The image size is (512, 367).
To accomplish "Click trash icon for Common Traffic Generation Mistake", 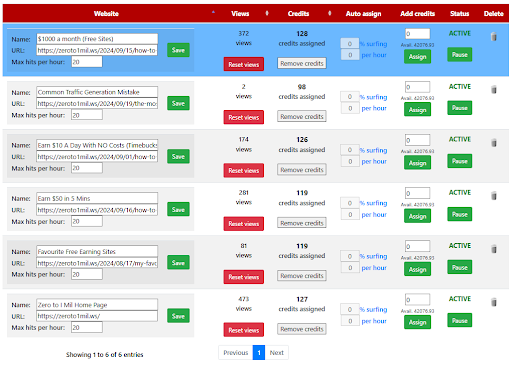I will tap(494, 90).
